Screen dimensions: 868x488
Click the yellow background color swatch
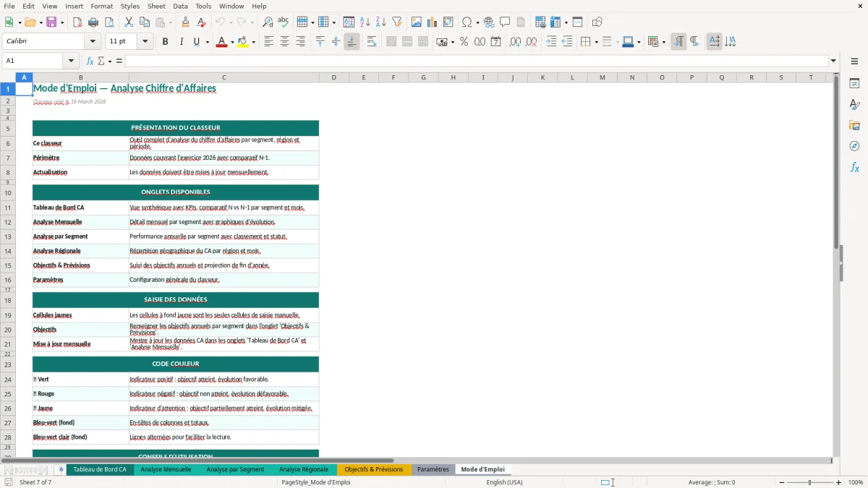(x=242, y=42)
